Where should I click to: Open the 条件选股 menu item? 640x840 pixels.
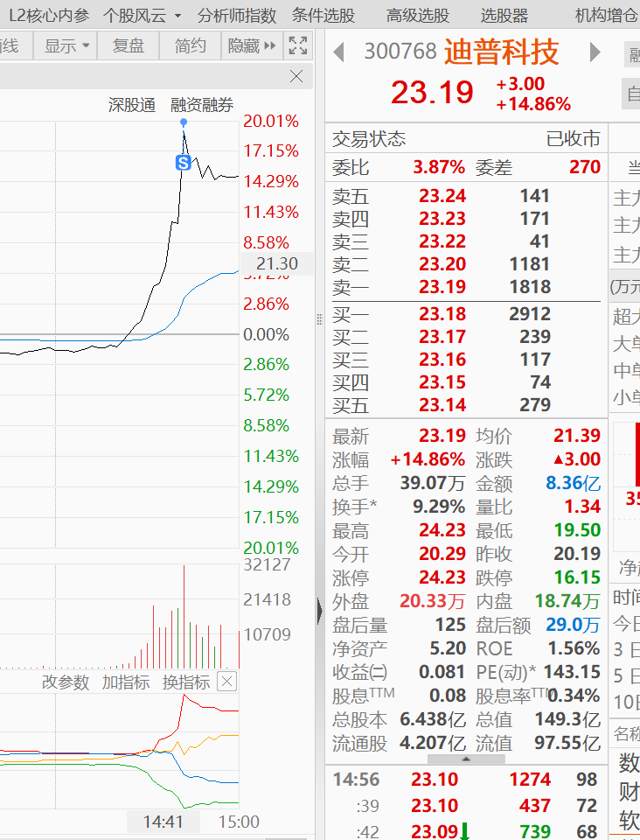323,15
